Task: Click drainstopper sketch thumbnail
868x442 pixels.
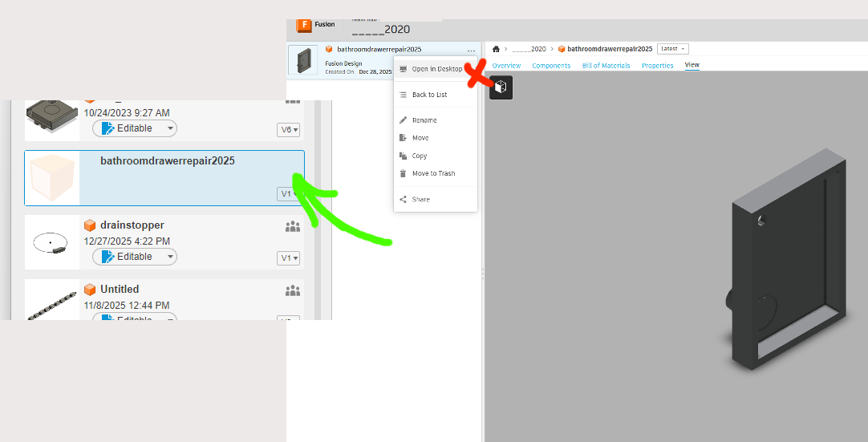Action: (x=51, y=243)
